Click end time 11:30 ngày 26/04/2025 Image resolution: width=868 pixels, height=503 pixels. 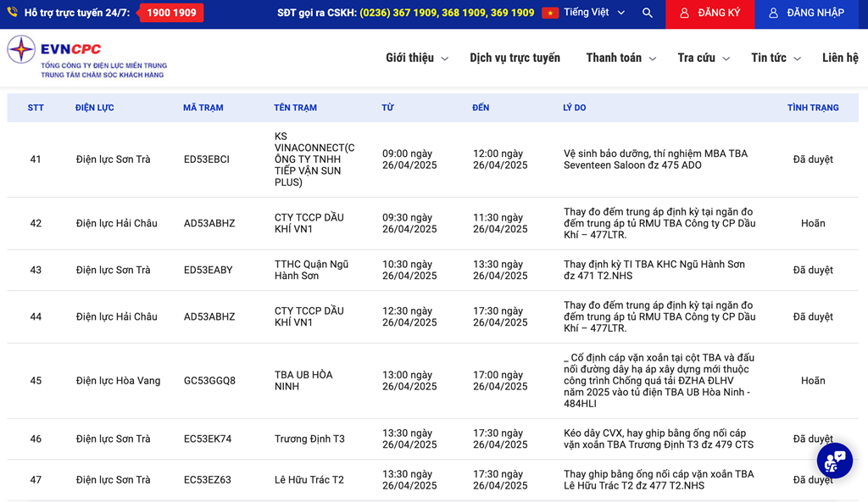click(x=500, y=223)
